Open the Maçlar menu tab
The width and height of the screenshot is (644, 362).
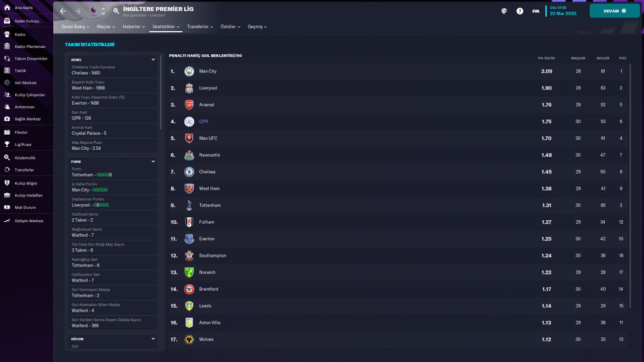point(106,27)
